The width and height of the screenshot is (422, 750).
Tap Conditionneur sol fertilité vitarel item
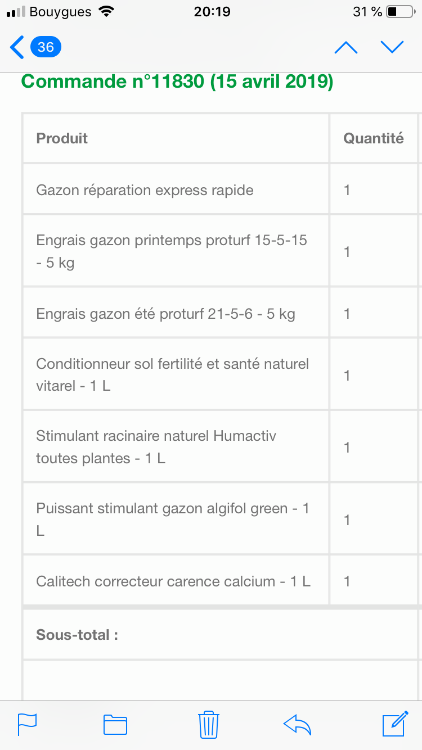[172, 375]
